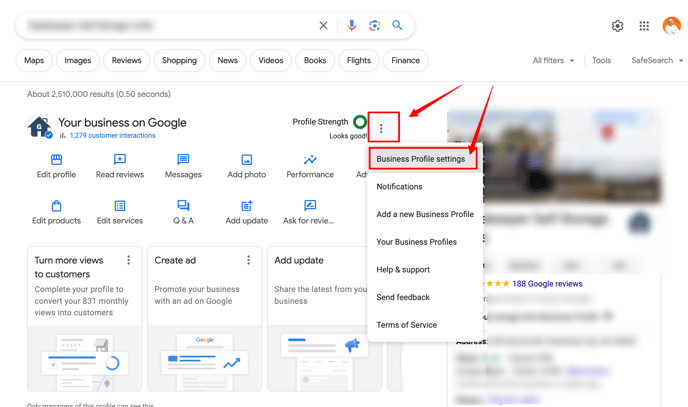Open the Google apps grid icon
This screenshot has width=688, height=407.
click(644, 26)
